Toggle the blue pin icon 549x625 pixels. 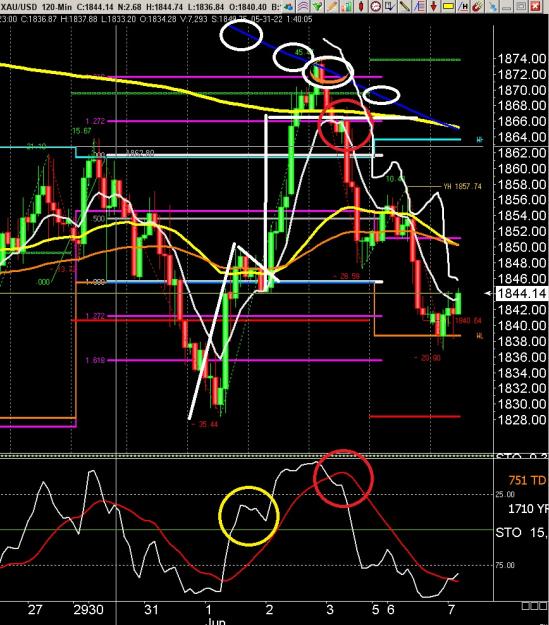click(493, 6)
